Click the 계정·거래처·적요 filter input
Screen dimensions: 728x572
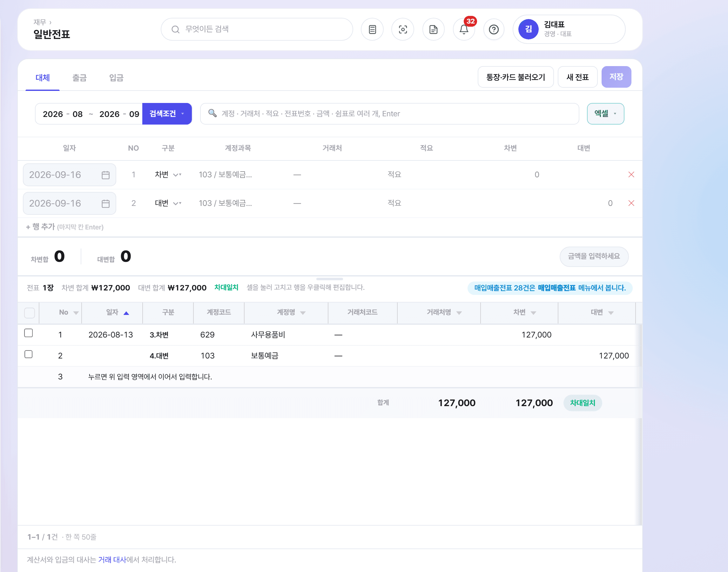tap(389, 113)
